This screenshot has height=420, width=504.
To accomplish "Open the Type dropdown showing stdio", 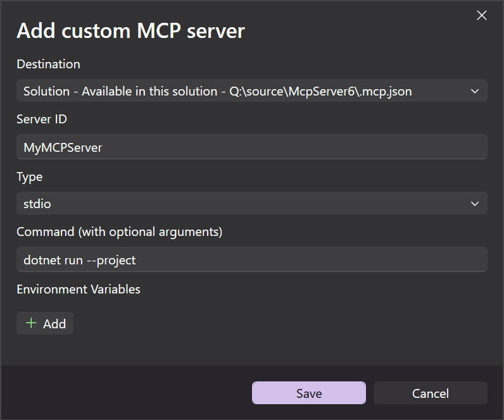I will point(251,204).
